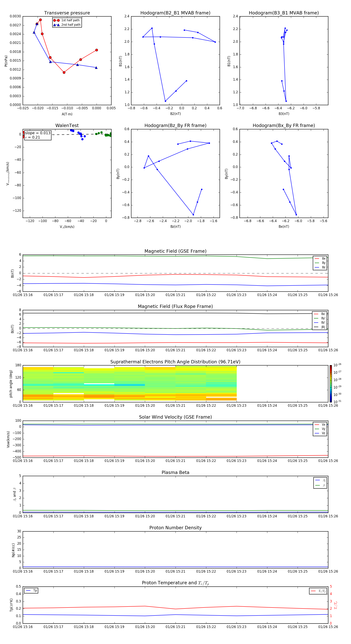Viewport: 351px width, 644px height.
Task: Click the 'Np(#/cc)' axis label
Action: click(x=13, y=550)
